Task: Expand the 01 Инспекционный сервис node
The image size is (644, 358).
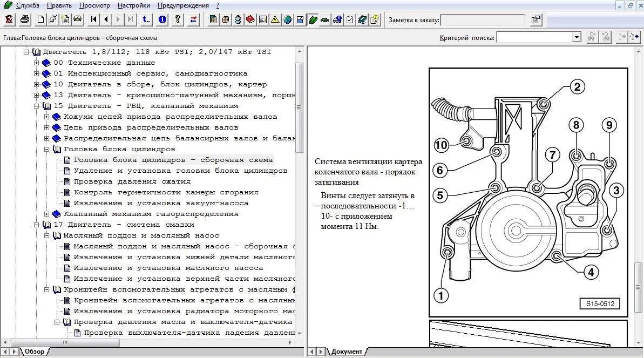Action: click(x=37, y=73)
